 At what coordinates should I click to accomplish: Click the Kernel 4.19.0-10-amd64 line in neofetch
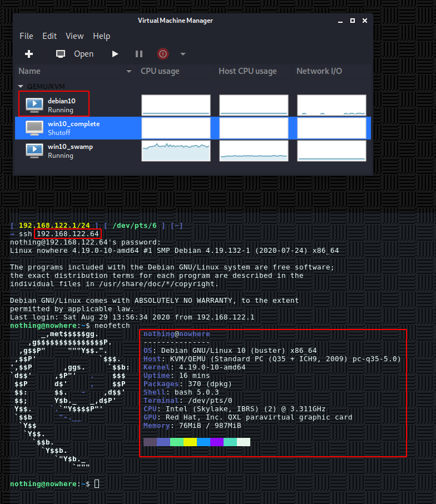(x=194, y=367)
